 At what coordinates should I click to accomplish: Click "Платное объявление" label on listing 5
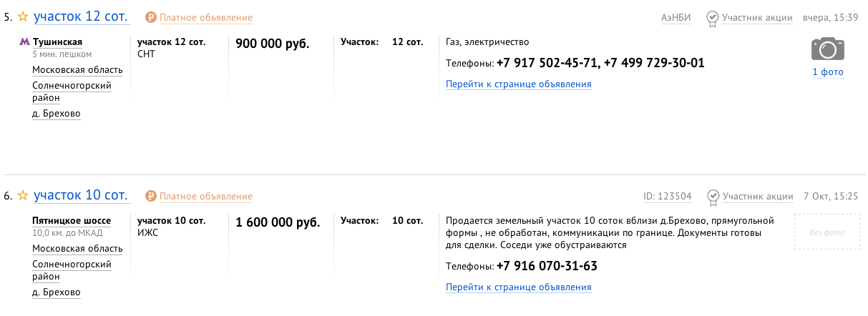(x=205, y=18)
